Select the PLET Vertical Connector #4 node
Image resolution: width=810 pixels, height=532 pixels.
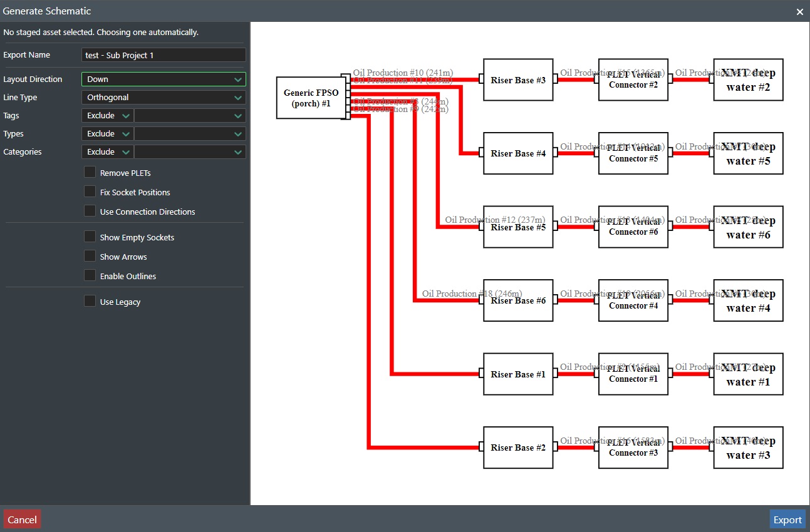(633, 300)
